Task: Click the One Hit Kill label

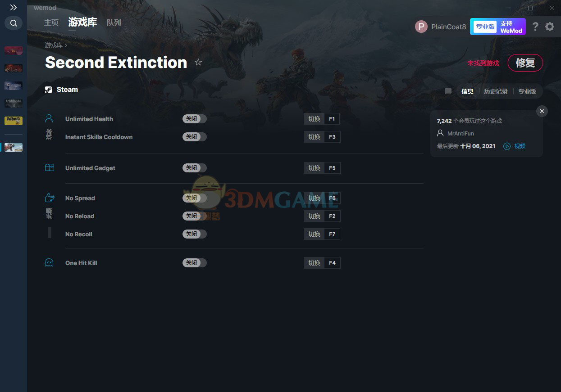Action: click(x=81, y=263)
